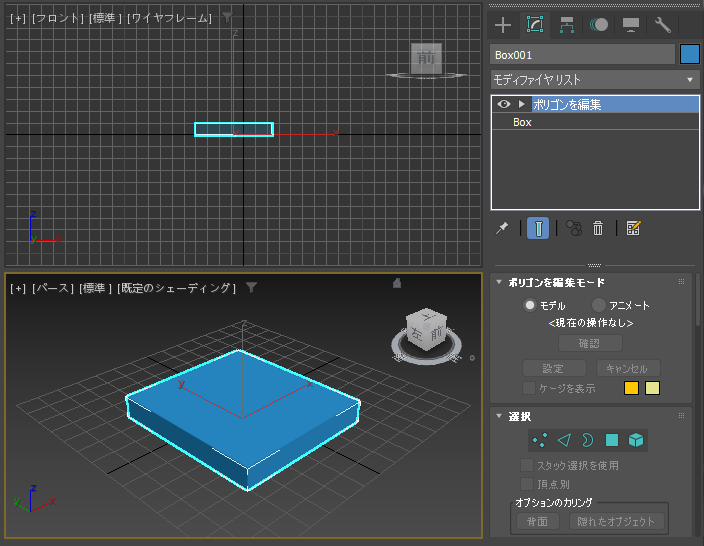Open the Motion panel tab
The width and height of the screenshot is (704, 546).
click(x=599, y=25)
